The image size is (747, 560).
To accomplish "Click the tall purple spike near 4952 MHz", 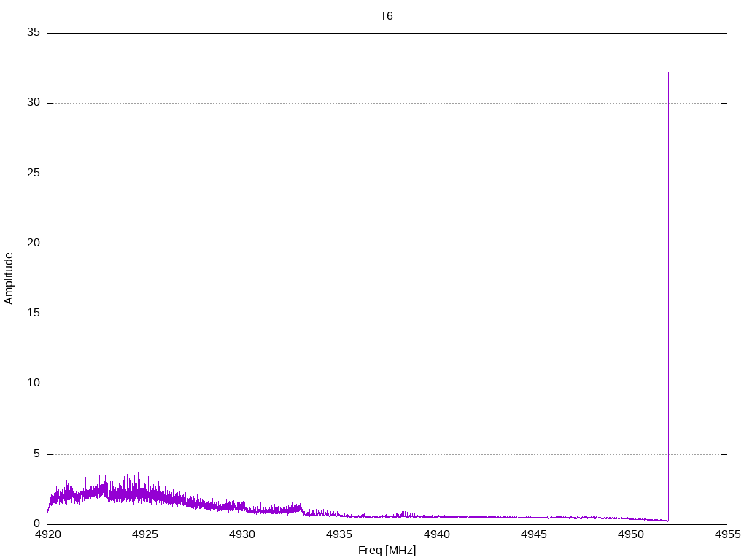I will tap(668, 295).
